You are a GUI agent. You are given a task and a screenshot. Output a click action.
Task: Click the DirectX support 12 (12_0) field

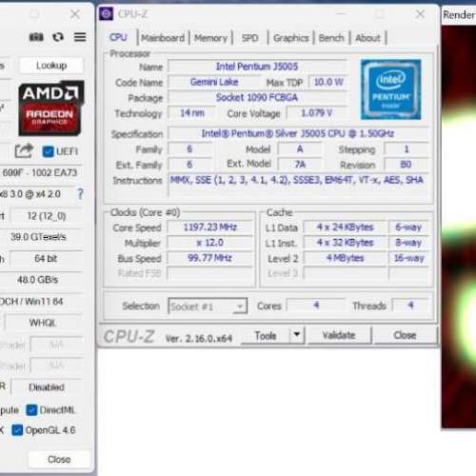pos(47,216)
